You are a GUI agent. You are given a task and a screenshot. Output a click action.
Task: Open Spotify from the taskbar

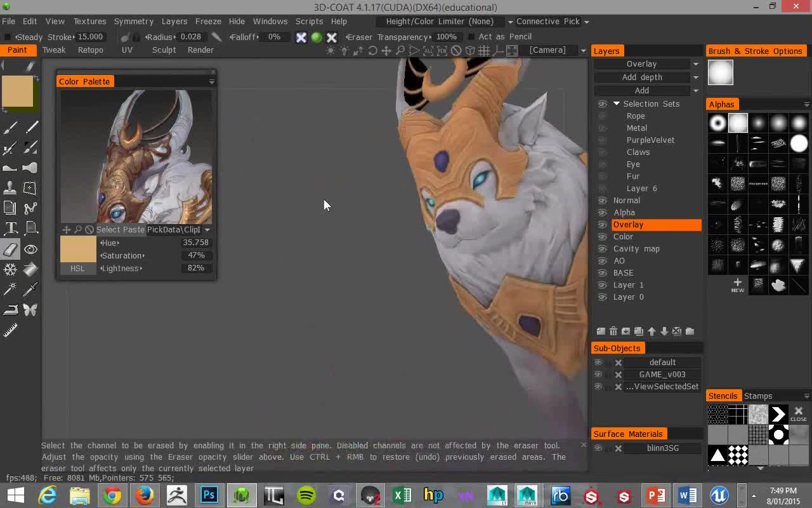point(306,495)
